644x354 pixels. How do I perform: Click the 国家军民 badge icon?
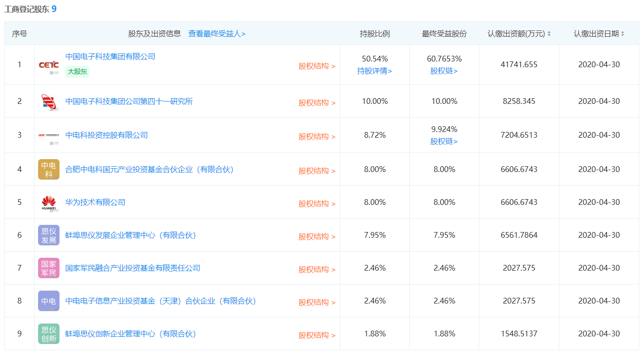pos(49,268)
